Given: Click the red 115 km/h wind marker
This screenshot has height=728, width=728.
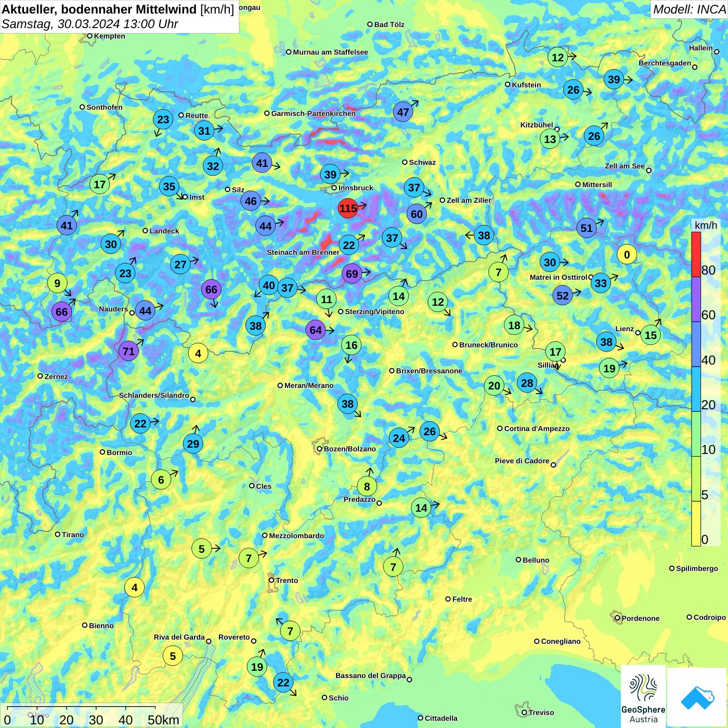Looking at the screenshot, I should (348, 209).
